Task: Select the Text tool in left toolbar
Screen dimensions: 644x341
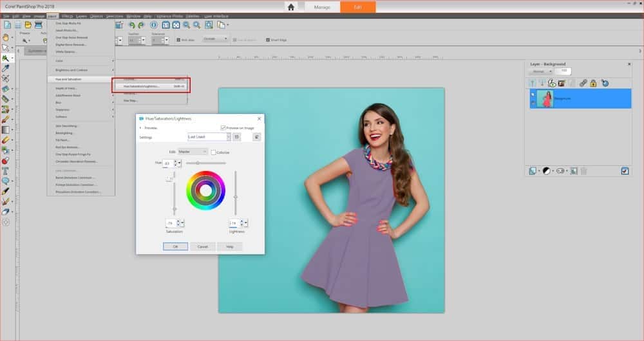Action: (x=6, y=171)
